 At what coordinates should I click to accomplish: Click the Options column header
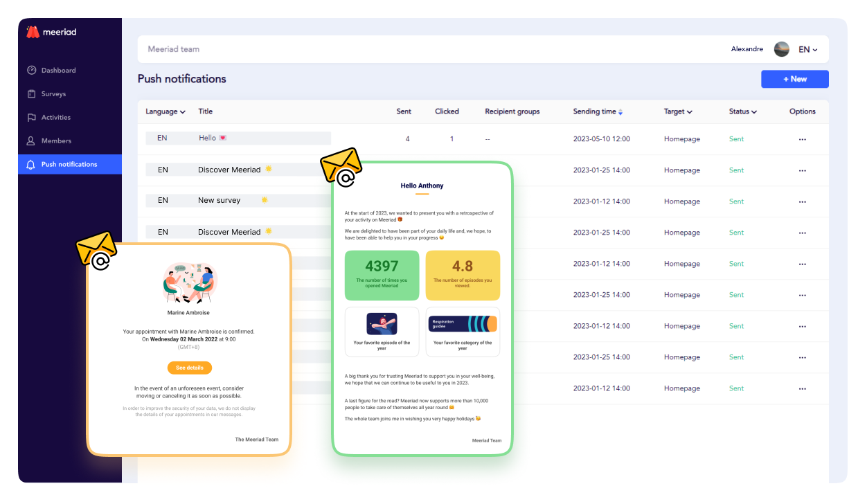point(803,111)
